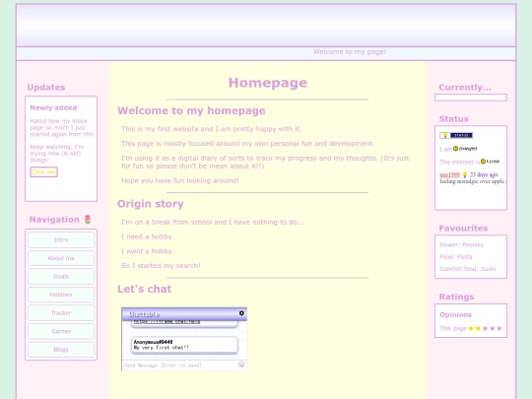Click 'So I started my search!' line

tap(161, 266)
